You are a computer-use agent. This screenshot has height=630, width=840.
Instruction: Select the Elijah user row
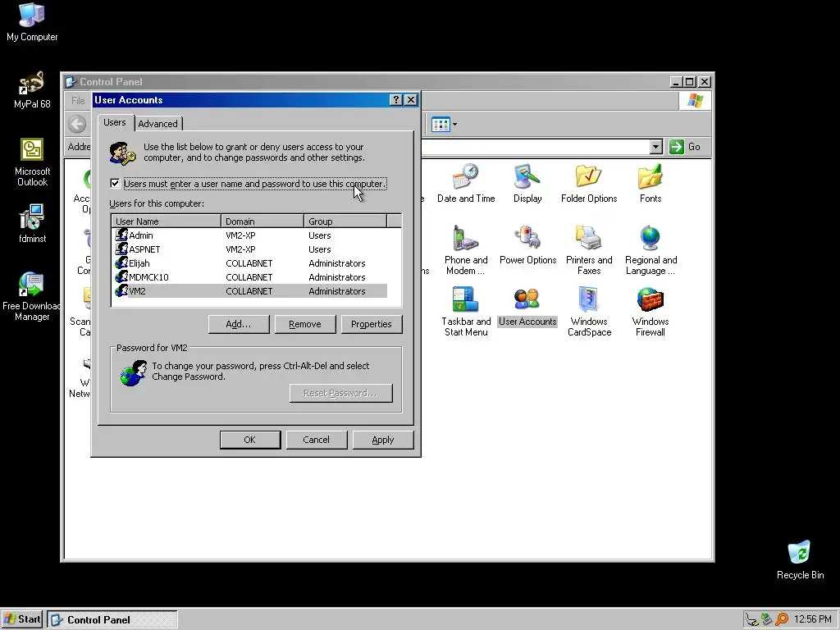tap(249, 263)
